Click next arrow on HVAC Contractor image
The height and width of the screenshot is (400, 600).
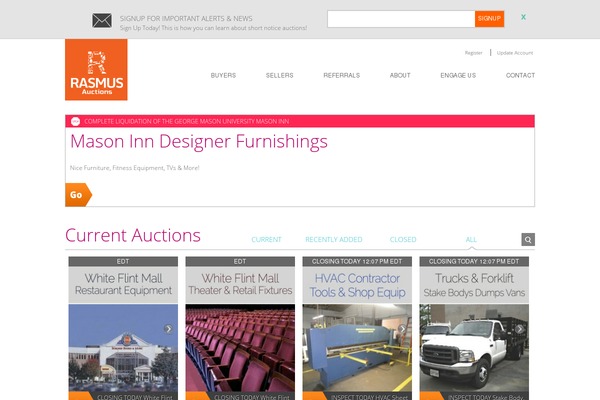402,329
